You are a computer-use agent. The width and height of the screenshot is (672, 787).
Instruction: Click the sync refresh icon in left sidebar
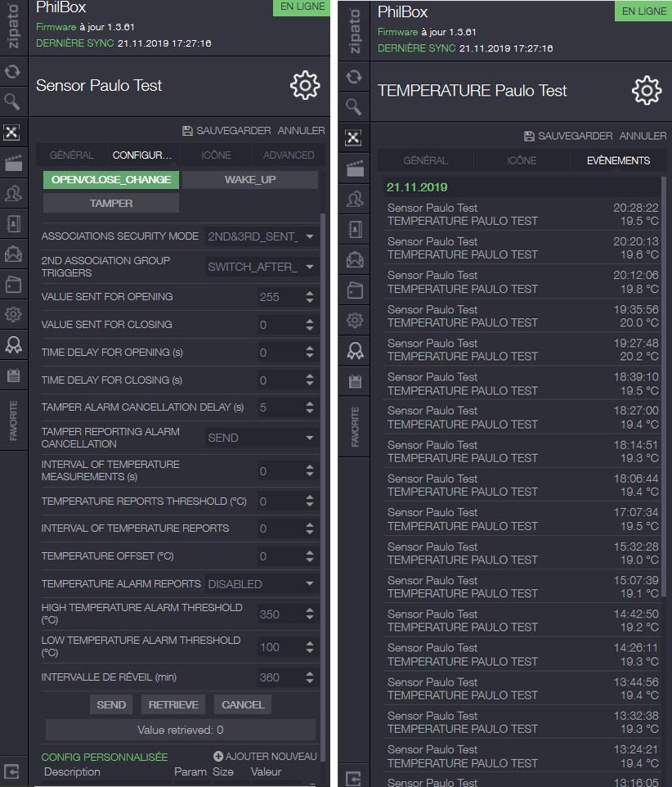tap(12, 72)
